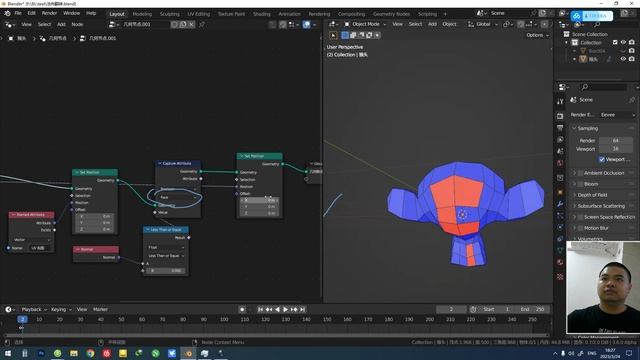Toggle the node editor overlay icon

[307, 24]
